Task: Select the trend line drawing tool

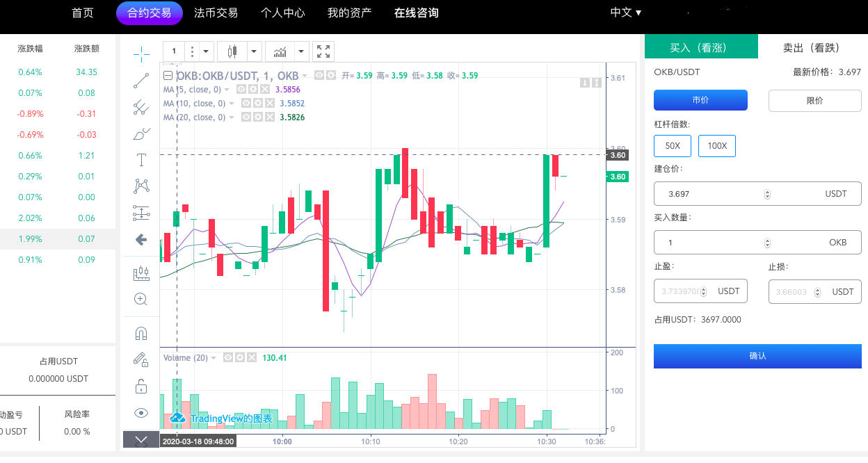Action: pos(141,80)
